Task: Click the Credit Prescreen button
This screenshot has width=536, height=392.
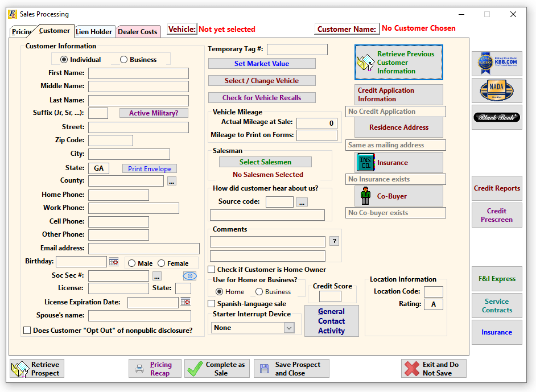Action: click(x=496, y=214)
